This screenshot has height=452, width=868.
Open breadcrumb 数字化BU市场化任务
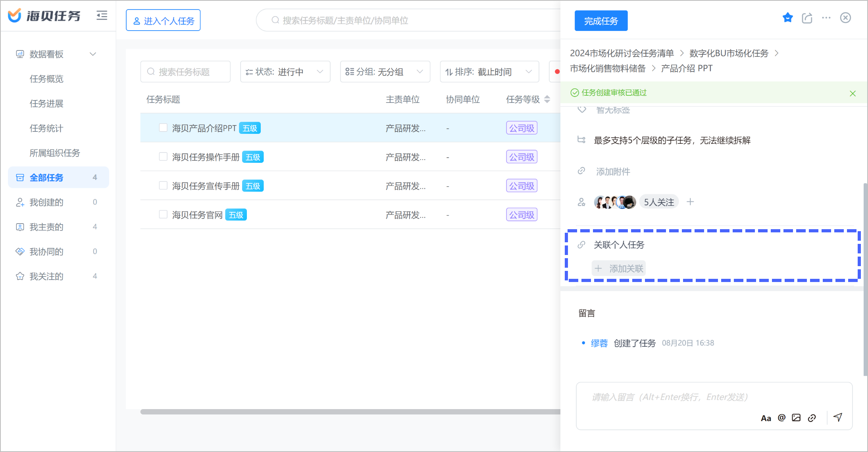point(729,53)
